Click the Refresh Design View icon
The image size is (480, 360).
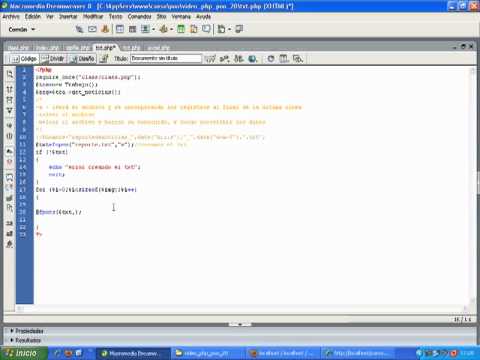[271, 59]
